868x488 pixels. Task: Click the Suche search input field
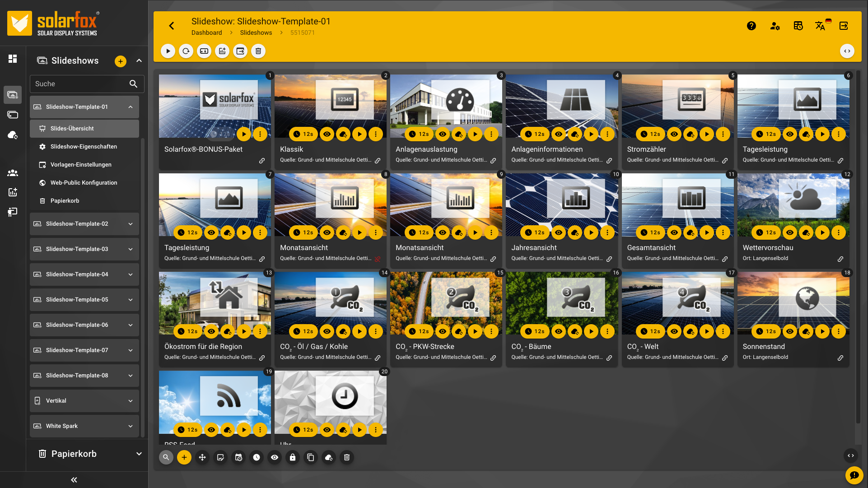pos(79,84)
